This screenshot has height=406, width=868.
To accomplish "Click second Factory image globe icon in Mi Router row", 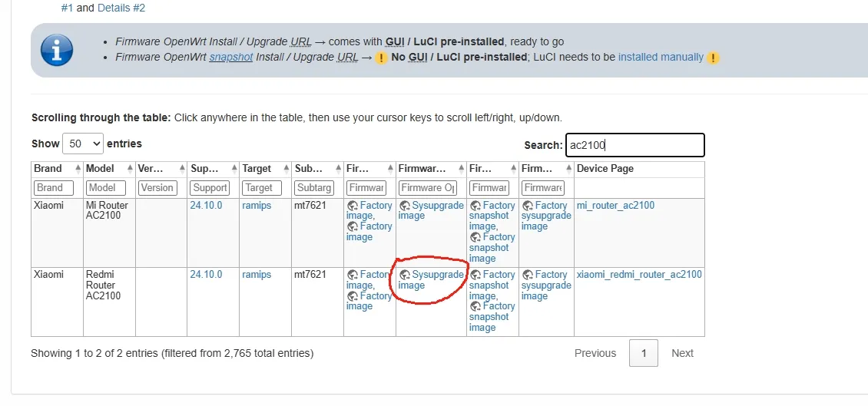I will tap(352, 226).
